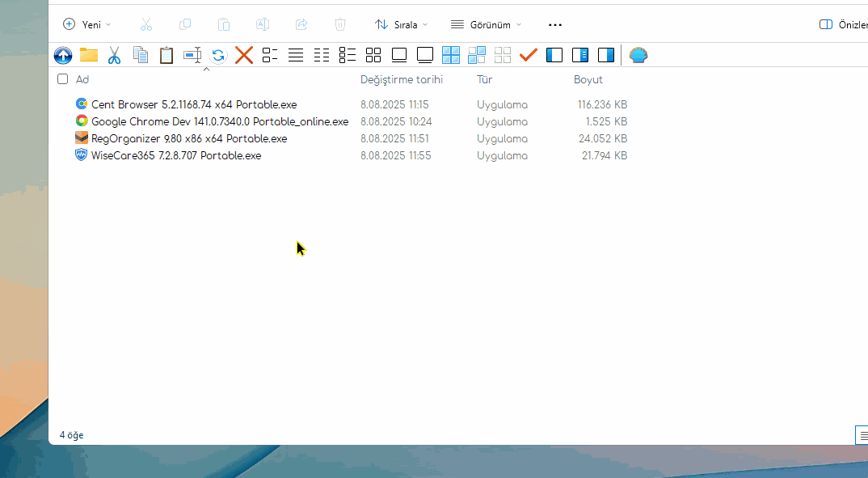
Task: Click the red X delete icon
Action: (x=244, y=55)
